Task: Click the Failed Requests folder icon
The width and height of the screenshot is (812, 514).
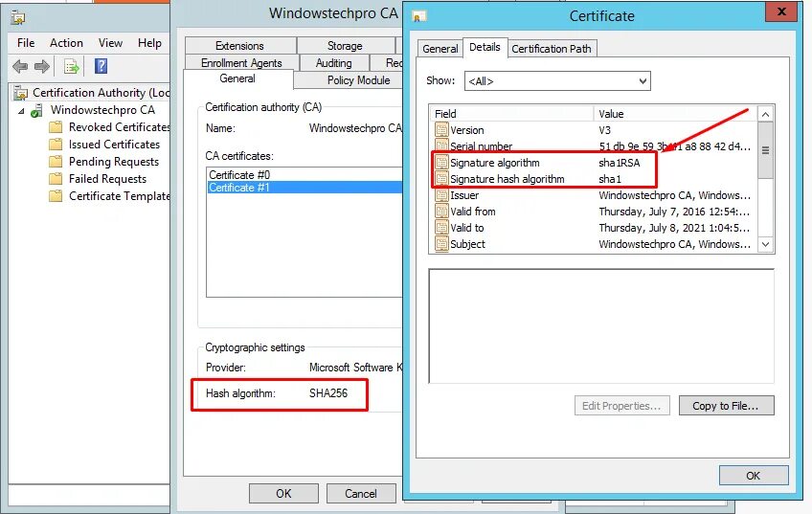Action: pyautogui.click(x=56, y=179)
